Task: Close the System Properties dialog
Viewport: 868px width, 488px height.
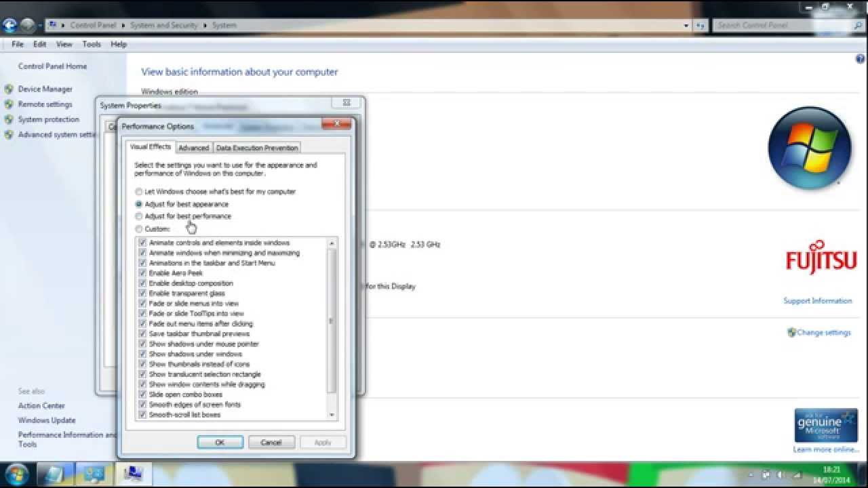Action: pyautogui.click(x=346, y=102)
